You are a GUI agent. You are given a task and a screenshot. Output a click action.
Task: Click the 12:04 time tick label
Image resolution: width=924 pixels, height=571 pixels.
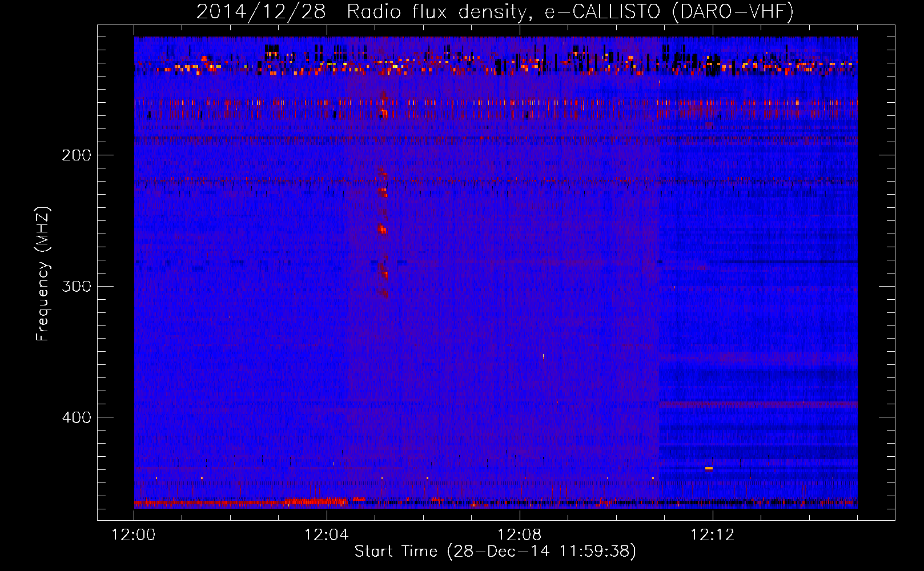[x=327, y=535]
